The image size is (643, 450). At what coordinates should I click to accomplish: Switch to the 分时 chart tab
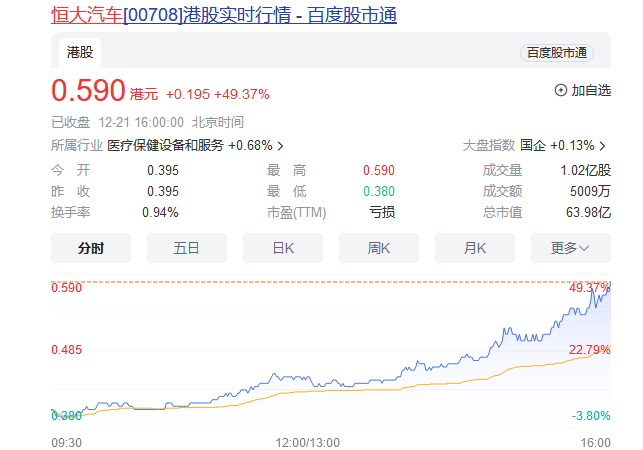pos(91,248)
